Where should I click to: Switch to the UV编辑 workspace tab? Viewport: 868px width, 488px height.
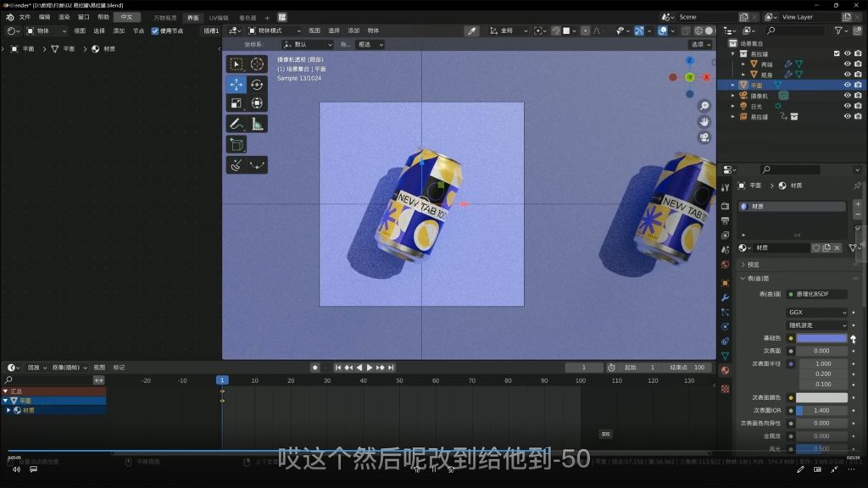tap(219, 17)
